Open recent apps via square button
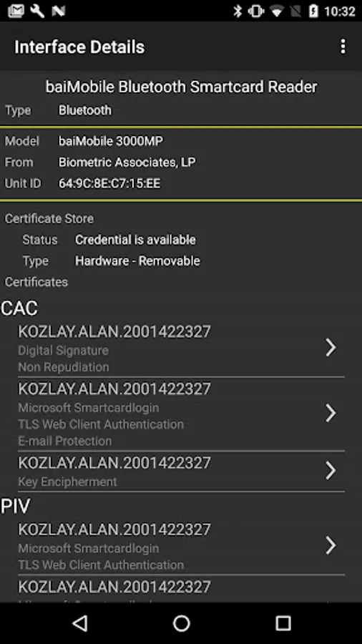The image size is (362, 644). pyautogui.click(x=283, y=623)
